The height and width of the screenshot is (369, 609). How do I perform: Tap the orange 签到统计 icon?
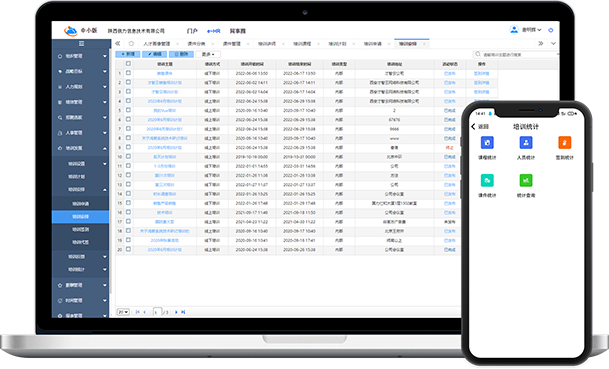(x=564, y=143)
